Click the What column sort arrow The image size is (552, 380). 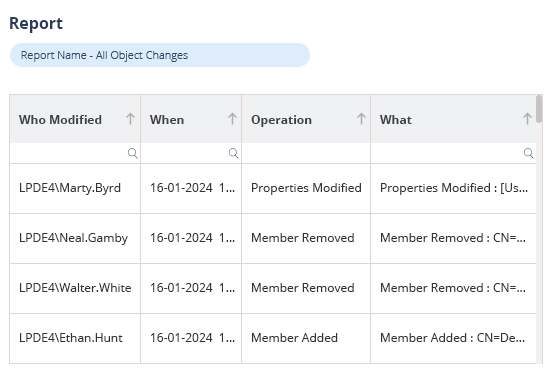point(527,119)
